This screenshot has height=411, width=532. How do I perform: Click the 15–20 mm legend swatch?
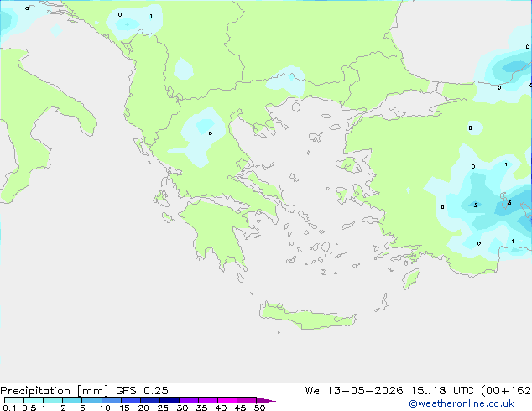(x=130, y=400)
